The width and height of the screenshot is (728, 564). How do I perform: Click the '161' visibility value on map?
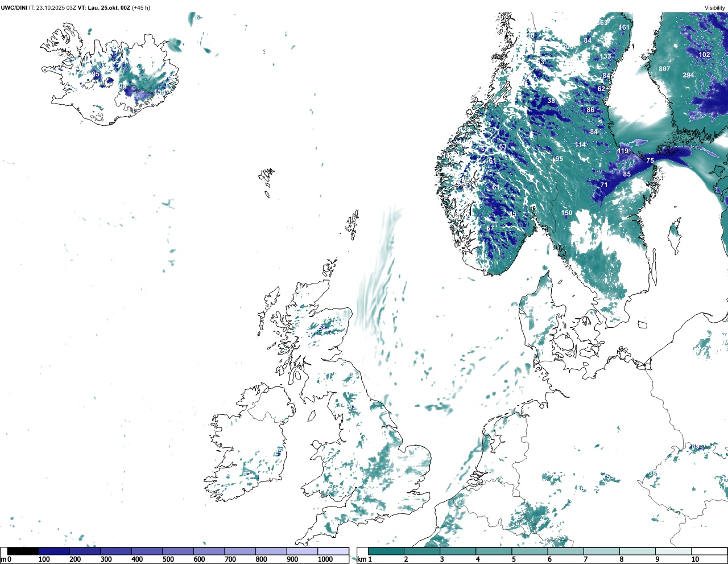(x=624, y=27)
